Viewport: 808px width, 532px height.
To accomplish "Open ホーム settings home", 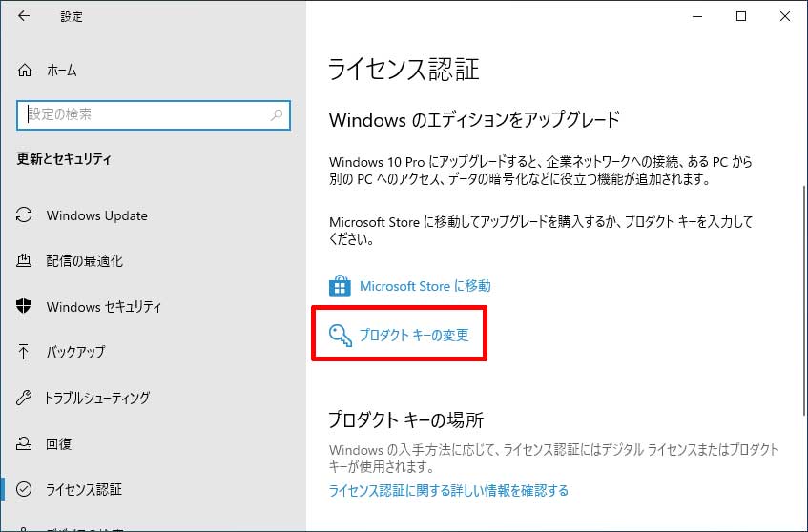I will 61,70.
